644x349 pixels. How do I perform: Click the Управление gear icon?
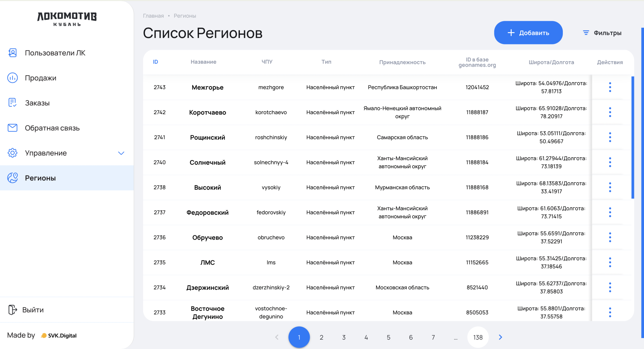tap(13, 153)
